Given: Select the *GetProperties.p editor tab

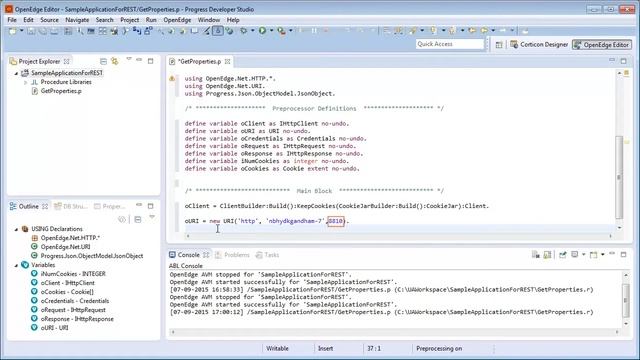Looking at the screenshot, I should [199, 61].
